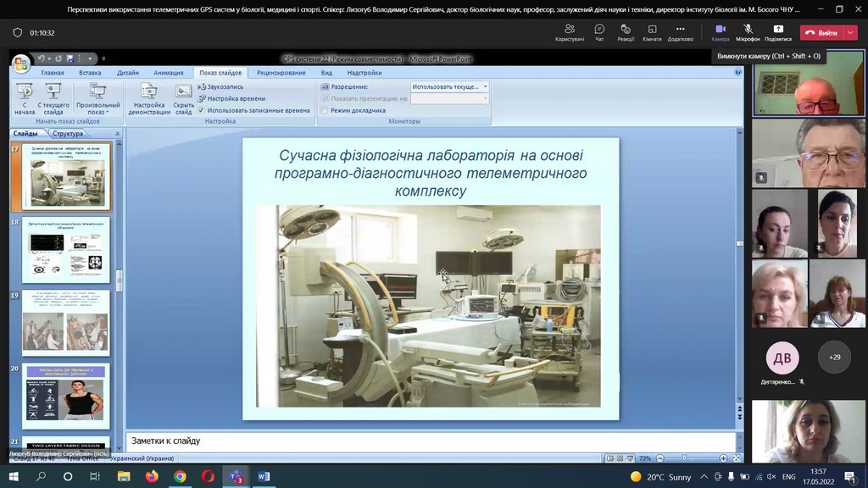Switch to the Структура pane tab
The image size is (868, 488).
(67, 134)
